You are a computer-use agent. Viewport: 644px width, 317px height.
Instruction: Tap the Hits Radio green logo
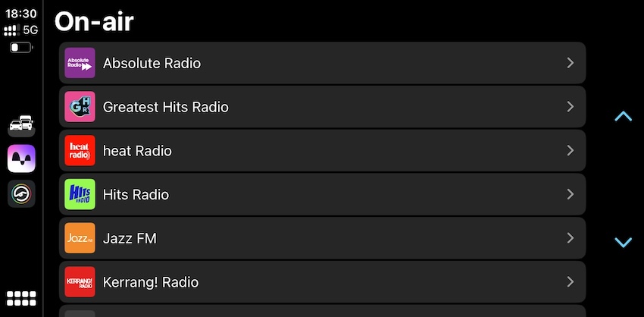80,194
